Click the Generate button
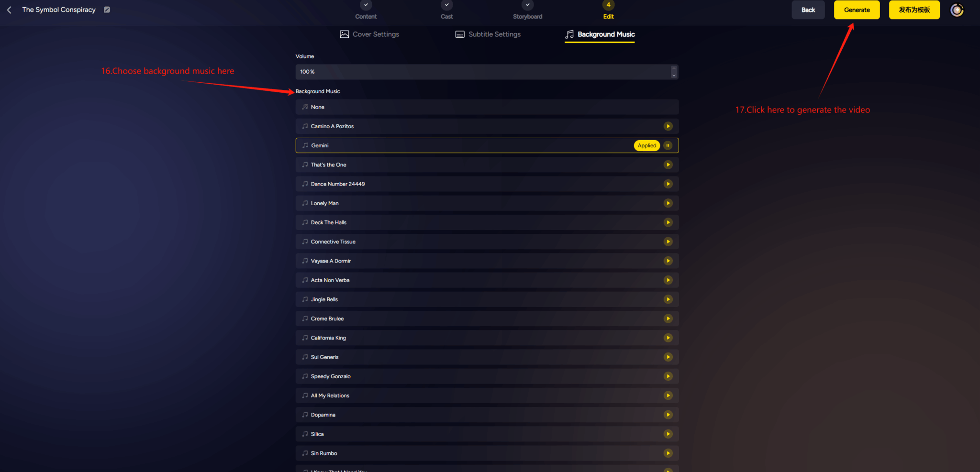Screen dimensions: 980x472 pyautogui.click(x=857, y=10)
